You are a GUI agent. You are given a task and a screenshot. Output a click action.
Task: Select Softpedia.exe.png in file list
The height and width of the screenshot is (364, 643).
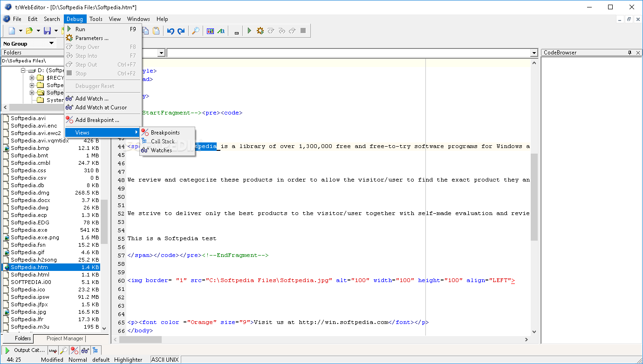point(35,237)
